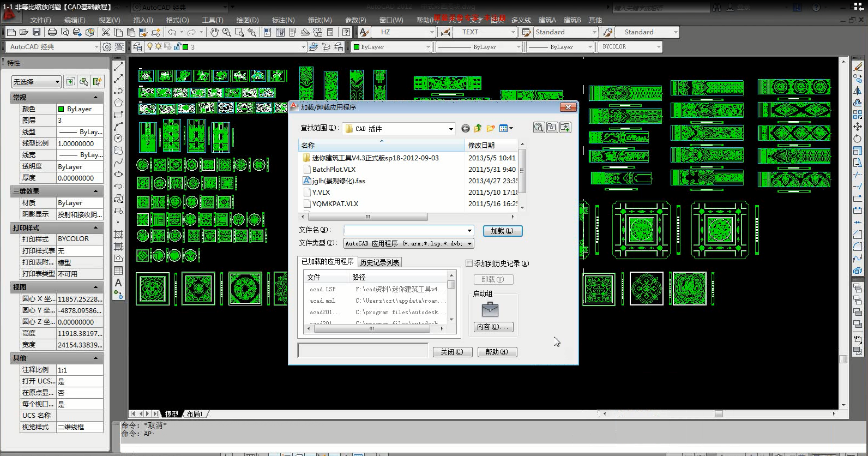Collapse the 三维效果 properties section
This screenshot has width=868, height=456.
click(96, 191)
